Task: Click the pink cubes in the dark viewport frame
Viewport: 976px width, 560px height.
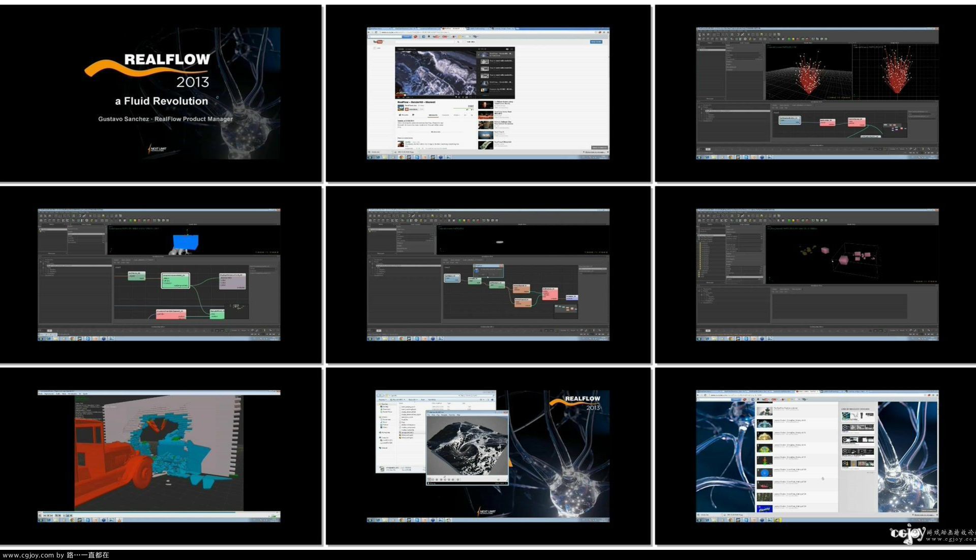Action: point(844,260)
